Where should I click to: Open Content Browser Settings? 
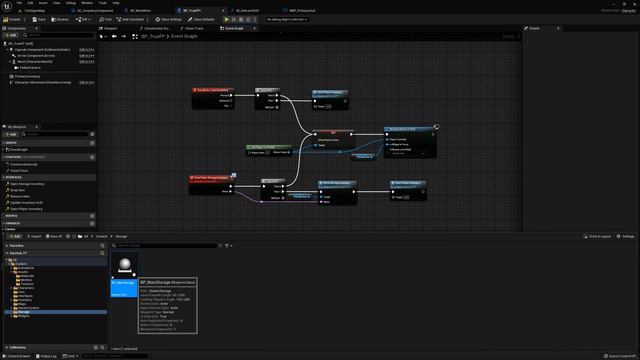[x=625, y=236]
